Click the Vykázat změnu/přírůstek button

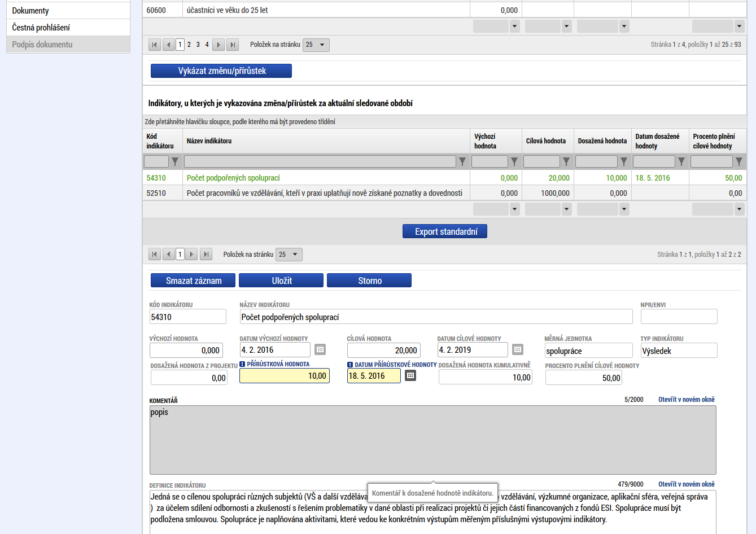[221, 71]
